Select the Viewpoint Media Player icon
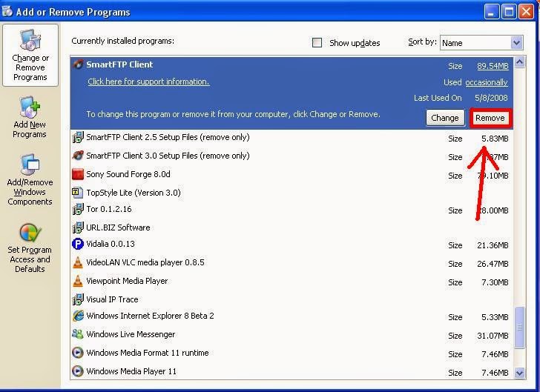This screenshot has height=392, width=540. [78, 281]
